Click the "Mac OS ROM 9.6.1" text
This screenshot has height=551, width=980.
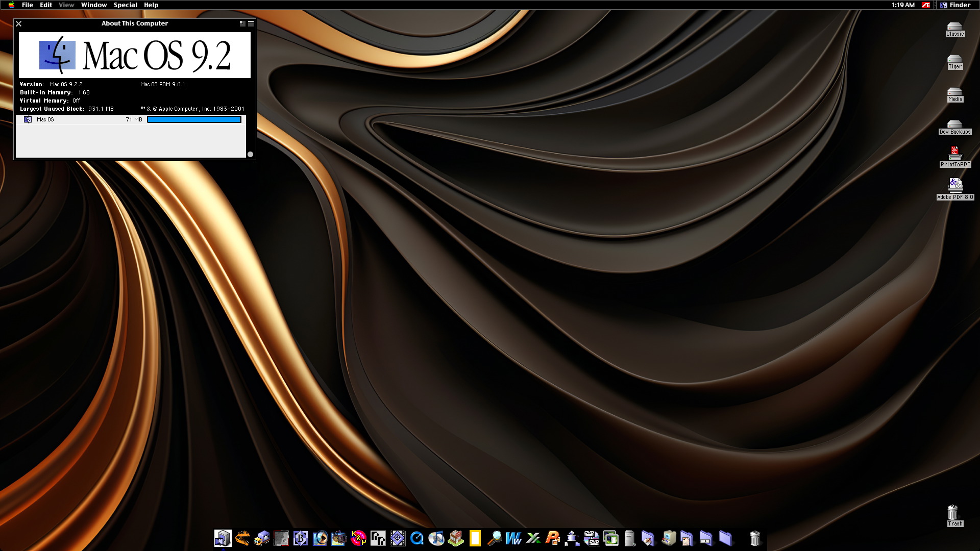point(163,85)
